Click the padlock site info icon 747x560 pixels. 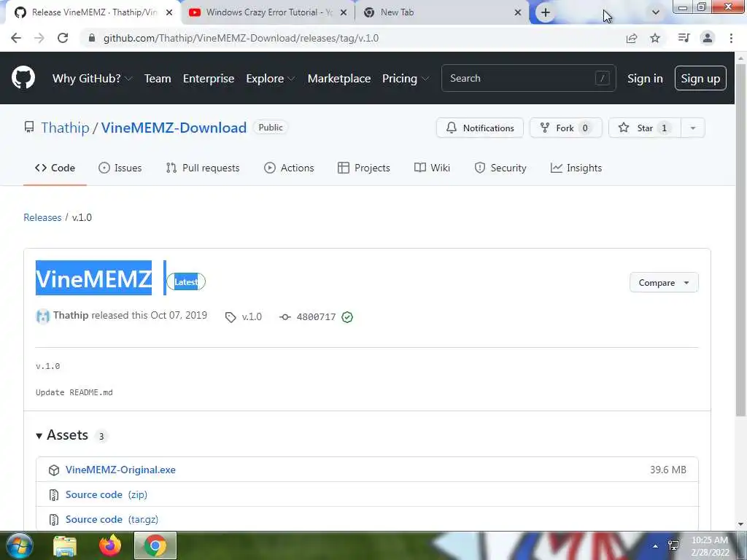[92, 38]
